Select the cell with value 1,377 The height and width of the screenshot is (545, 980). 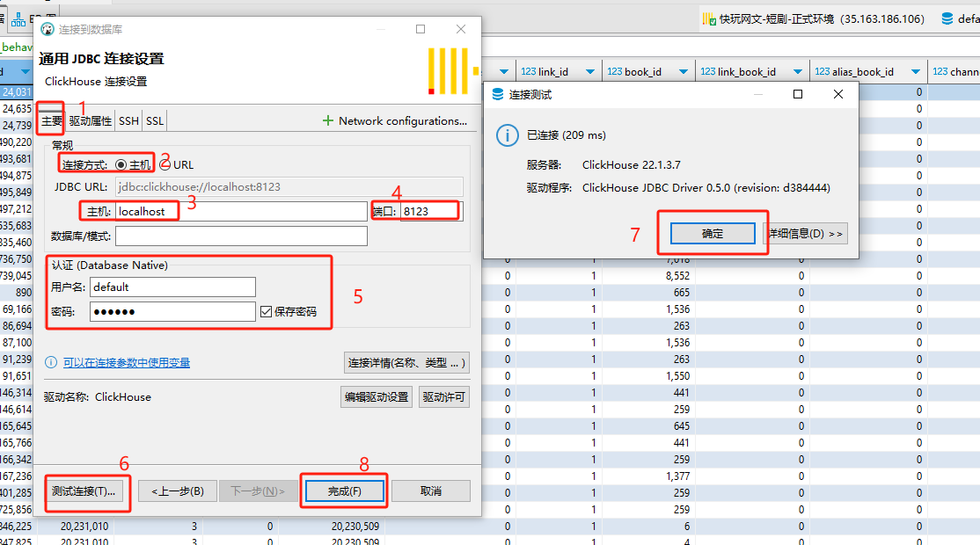(x=648, y=476)
